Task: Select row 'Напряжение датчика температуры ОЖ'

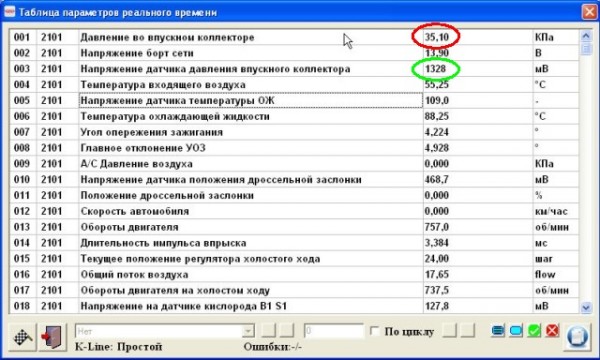Action: 294,101
